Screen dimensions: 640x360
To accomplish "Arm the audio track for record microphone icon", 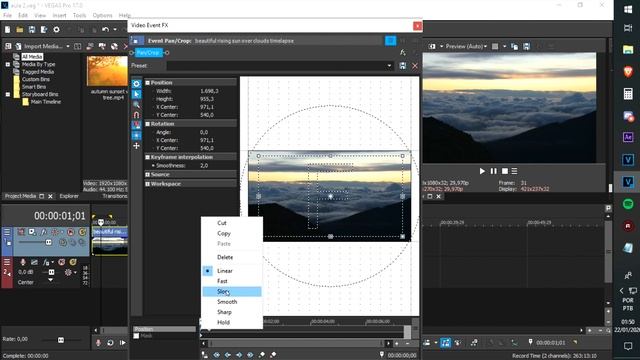I will pos(23,262).
